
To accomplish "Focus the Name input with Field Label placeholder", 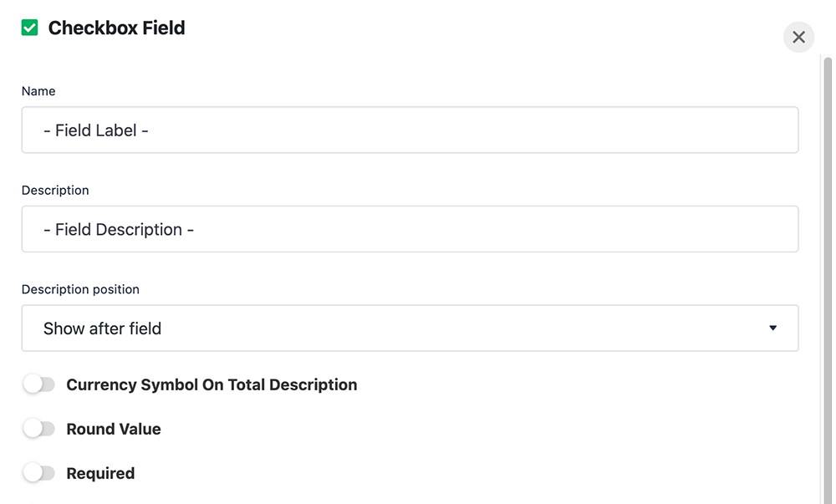I will point(410,130).
